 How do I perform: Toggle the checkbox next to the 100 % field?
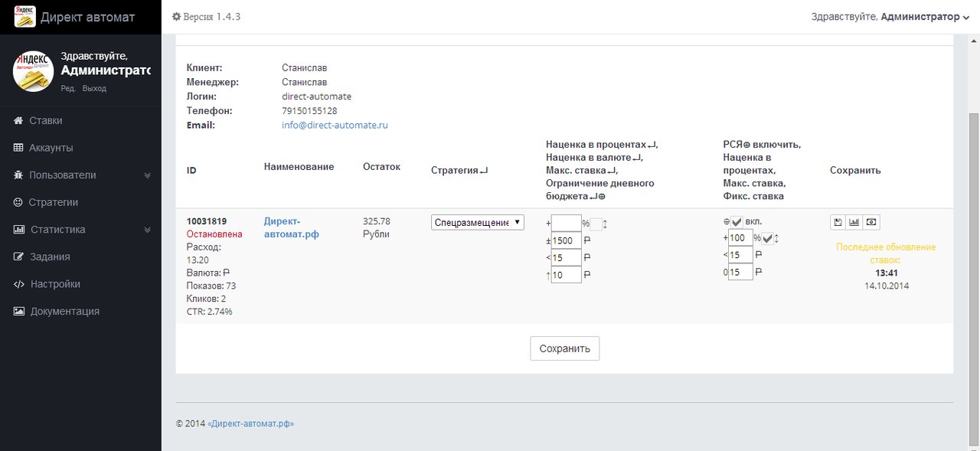(x=768, y=239)
